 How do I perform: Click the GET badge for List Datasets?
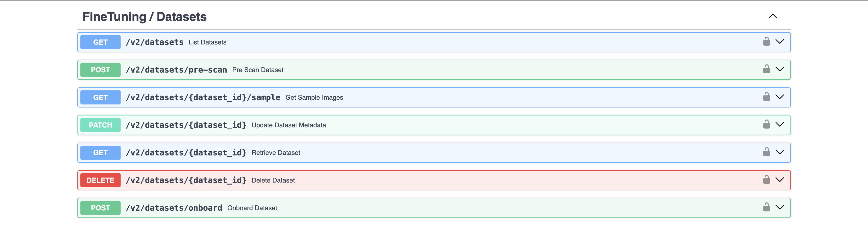pos(100,42)
